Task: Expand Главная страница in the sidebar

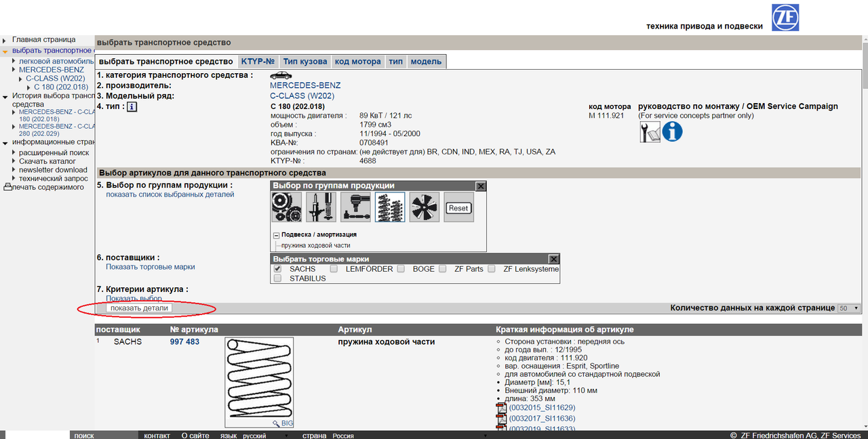Action: click(x=5, y=41)
